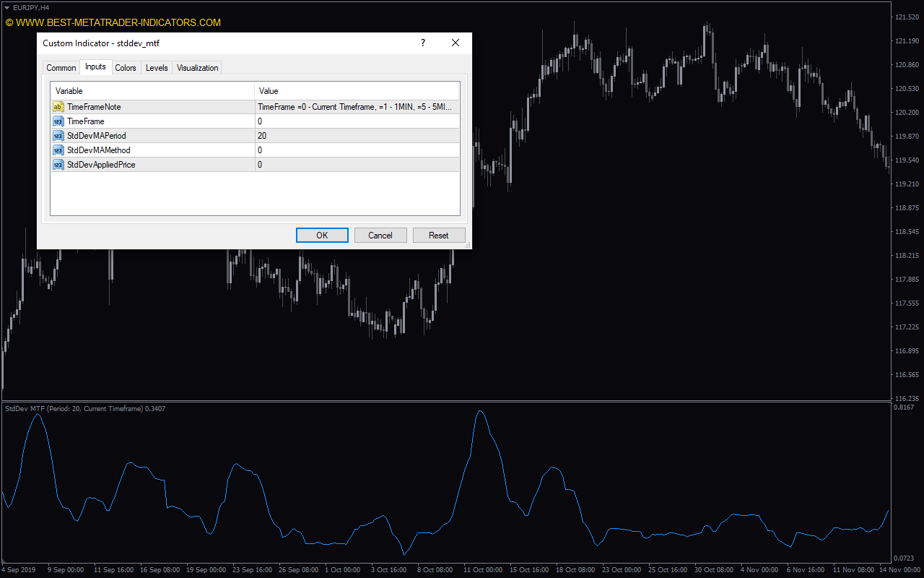Click the Variable column header
This screenshot has height=578, width=924.
point(152,91)
